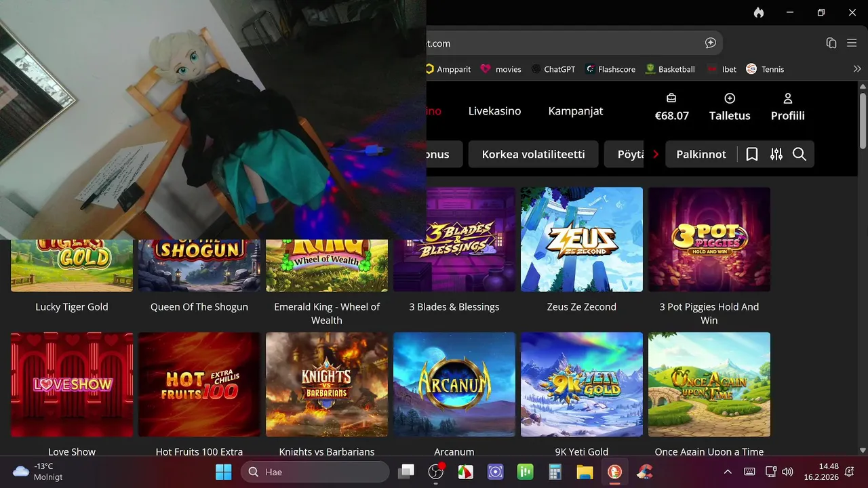Click the DuckDuckGo browser taskbar icon
This screenshot has height=488, width=868.
pyautogui.click(x=614, y=472)
